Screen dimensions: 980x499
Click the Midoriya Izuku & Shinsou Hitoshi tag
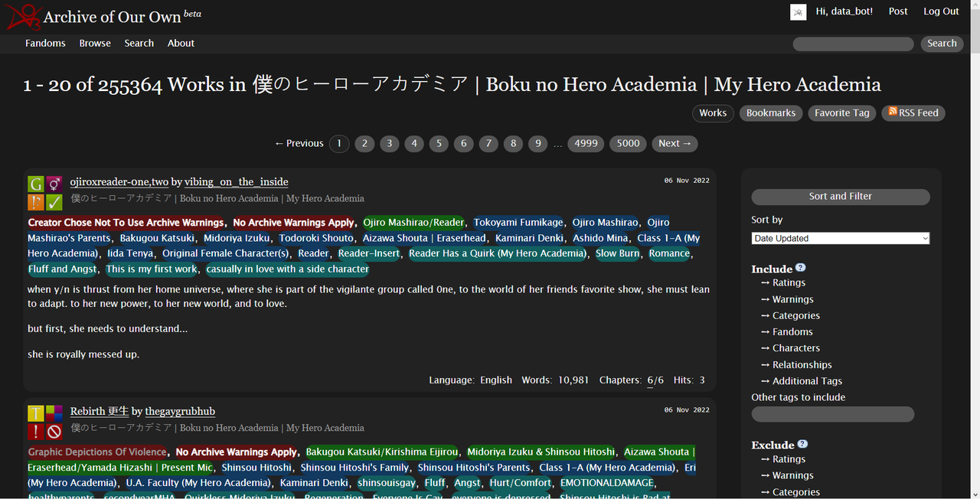[541, 452]
